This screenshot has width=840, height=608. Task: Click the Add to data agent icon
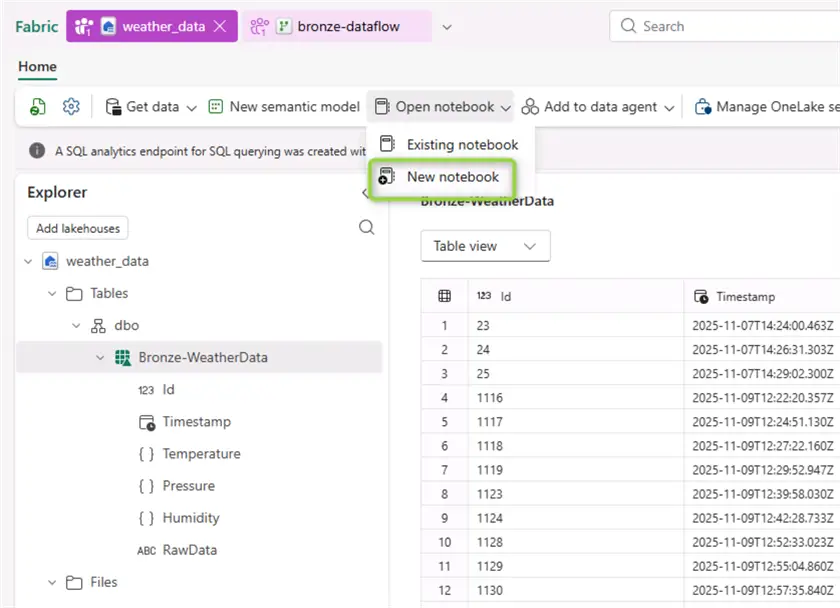tap(530, 107)
